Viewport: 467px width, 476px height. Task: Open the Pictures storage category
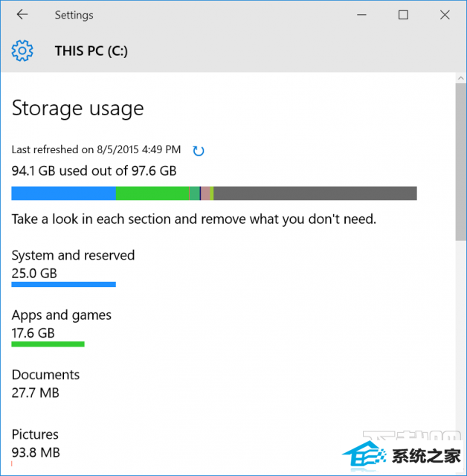tap(36, 443)
